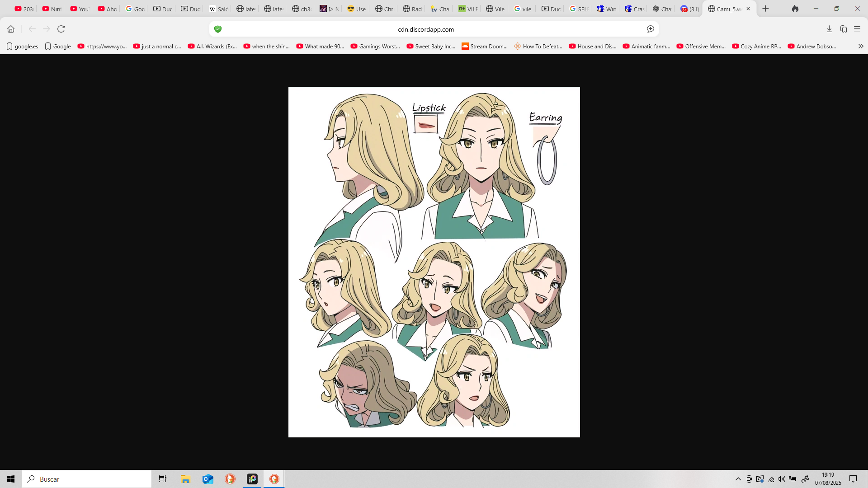Click the cdn.discordapp.com address bar

coord(426,29)
